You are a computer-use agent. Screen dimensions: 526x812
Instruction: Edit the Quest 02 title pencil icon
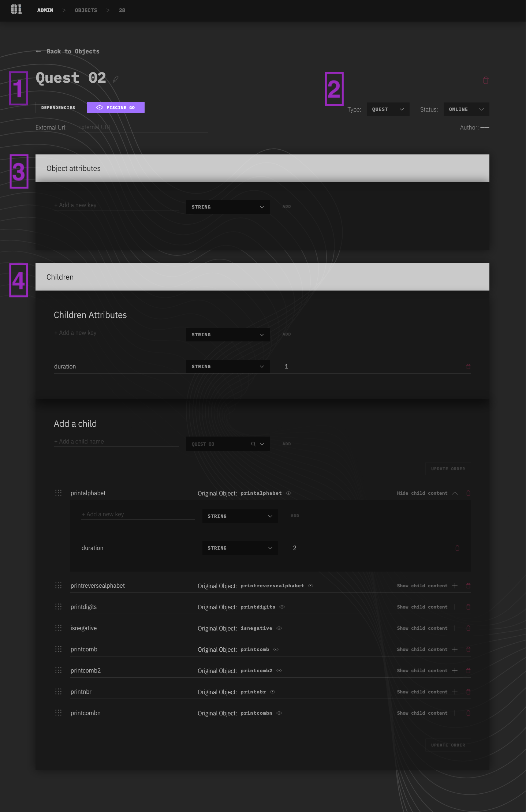click(x=116, y=79)
